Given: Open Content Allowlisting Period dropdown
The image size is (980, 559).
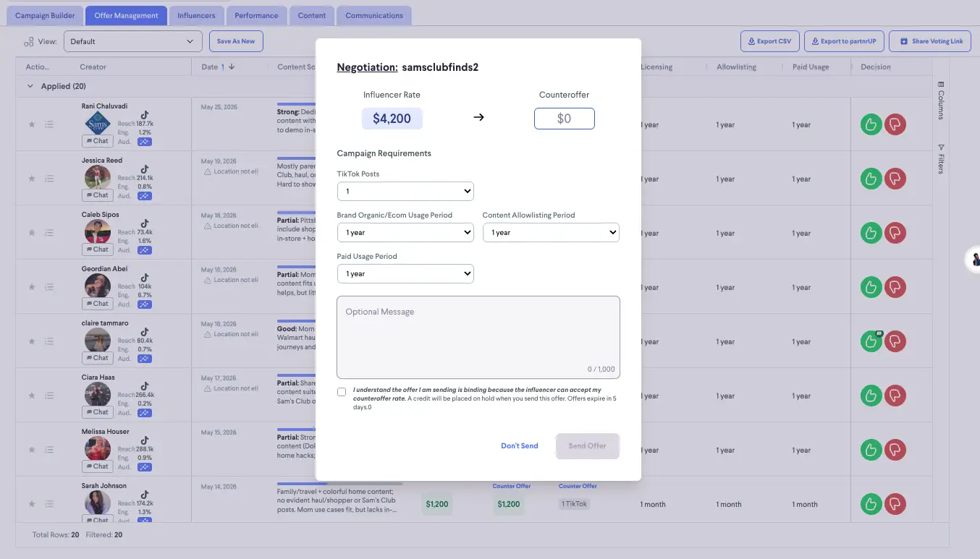Looking at the screenshot, I should 551,233.
